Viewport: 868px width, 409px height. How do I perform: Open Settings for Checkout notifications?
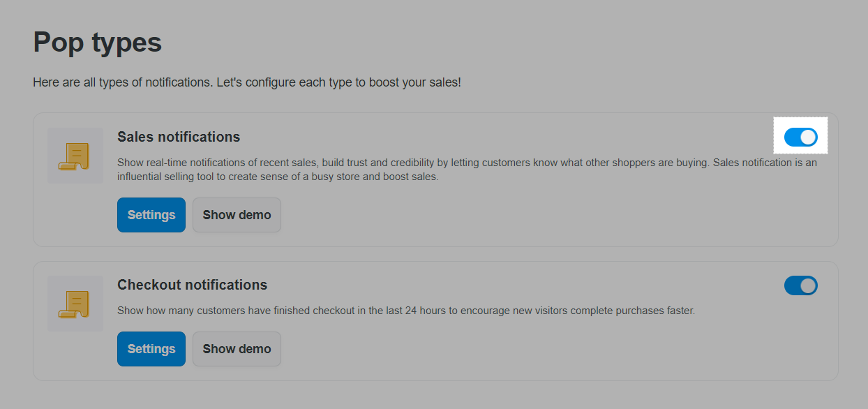point(151,349)
